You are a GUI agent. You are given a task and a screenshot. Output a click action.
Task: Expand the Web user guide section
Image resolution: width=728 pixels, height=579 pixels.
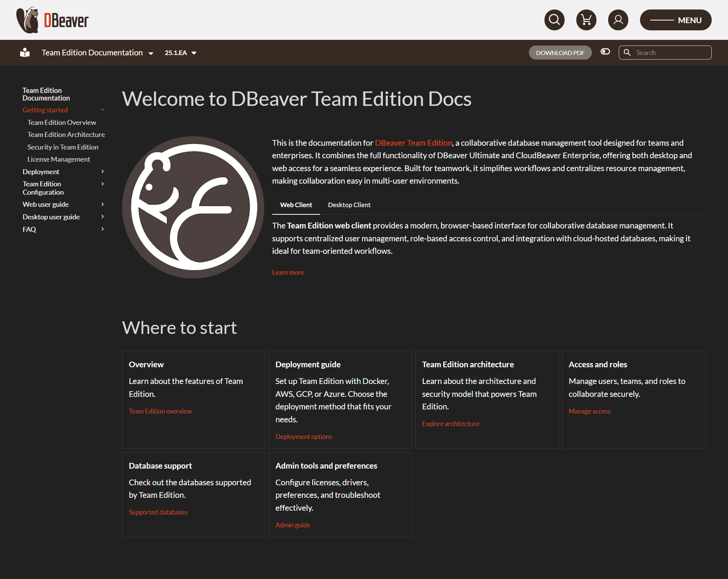point(102,204)
